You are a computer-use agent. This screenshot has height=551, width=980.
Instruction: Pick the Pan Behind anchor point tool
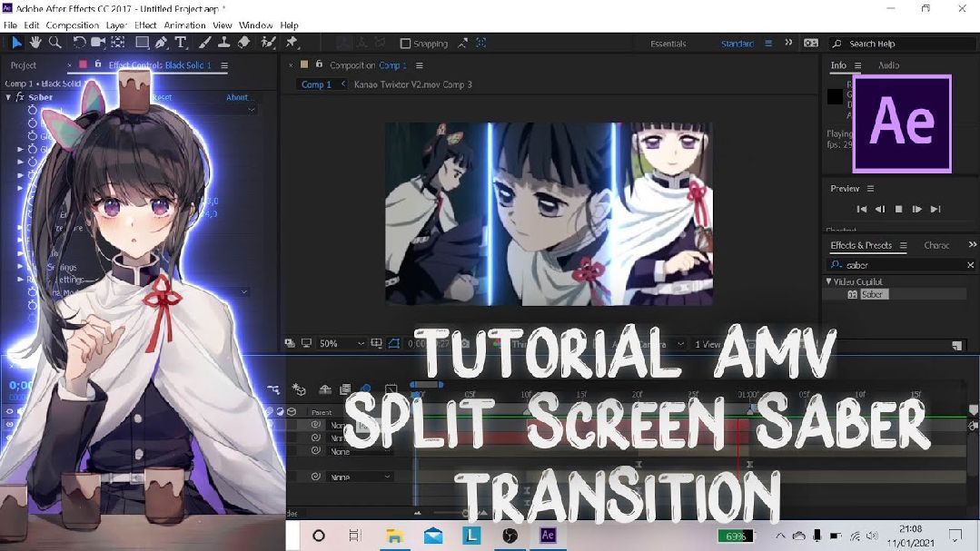[x=117, y=43]
